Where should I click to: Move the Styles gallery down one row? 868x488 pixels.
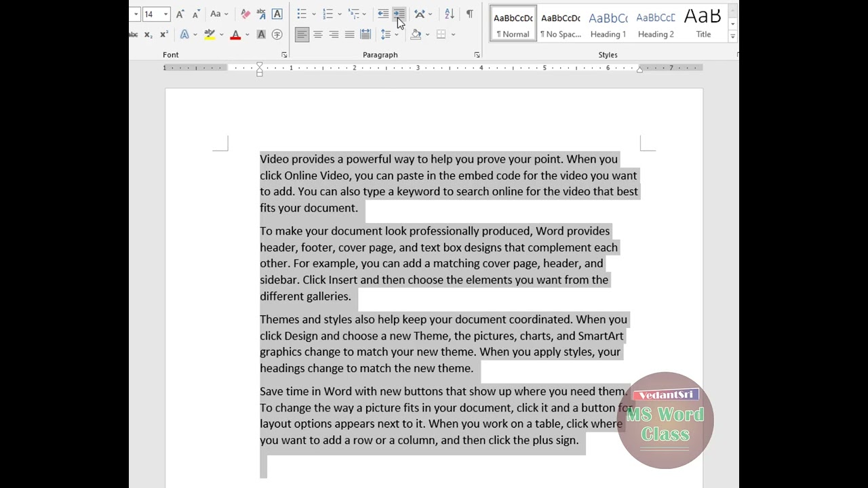click(732, 23)
